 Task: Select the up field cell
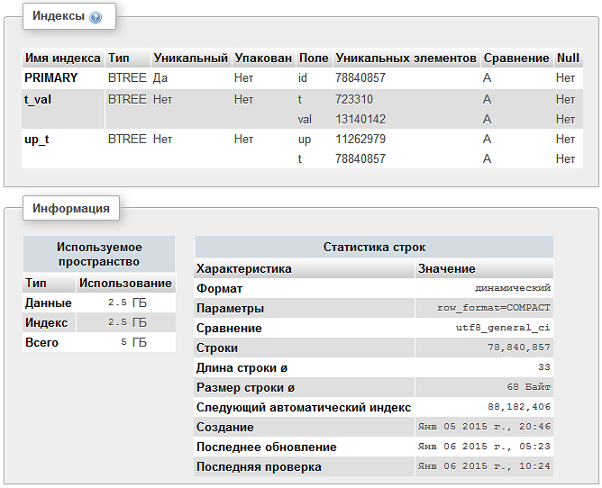click(x=304, y=139)
